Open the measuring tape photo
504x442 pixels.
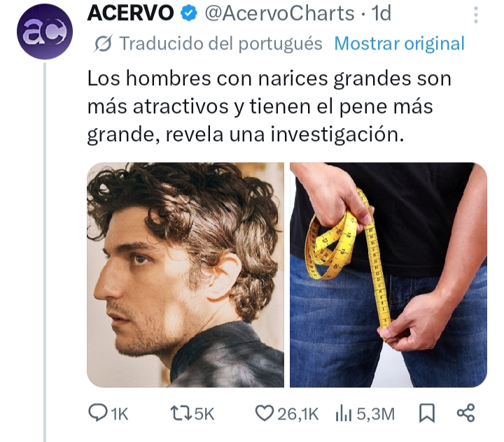(x=388, y=275)
